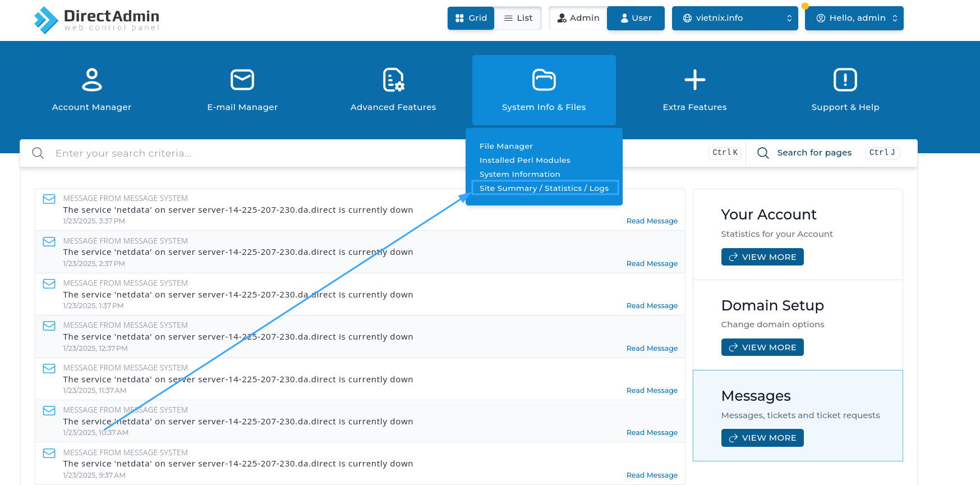Open the Account Manager menu label

(x=91, y=107)
